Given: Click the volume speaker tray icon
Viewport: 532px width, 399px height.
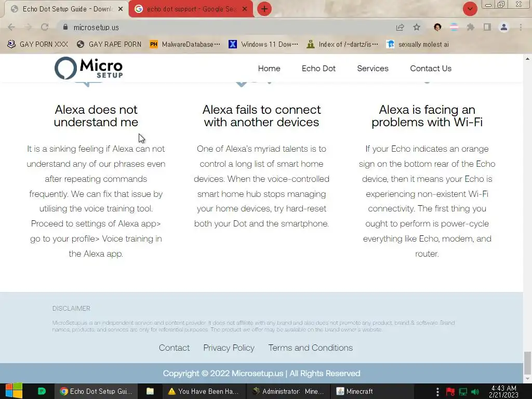Looking at the screenshot, I should pyautogui.click(x=475, y=392).
